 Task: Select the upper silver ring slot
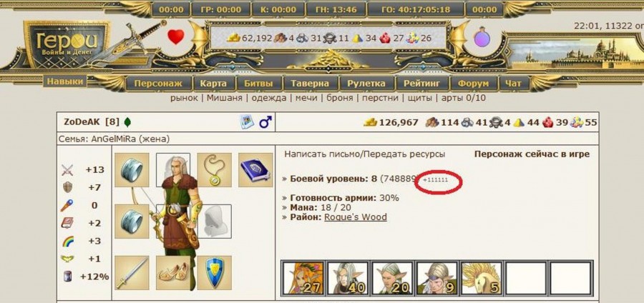click(x=132, y=170)
